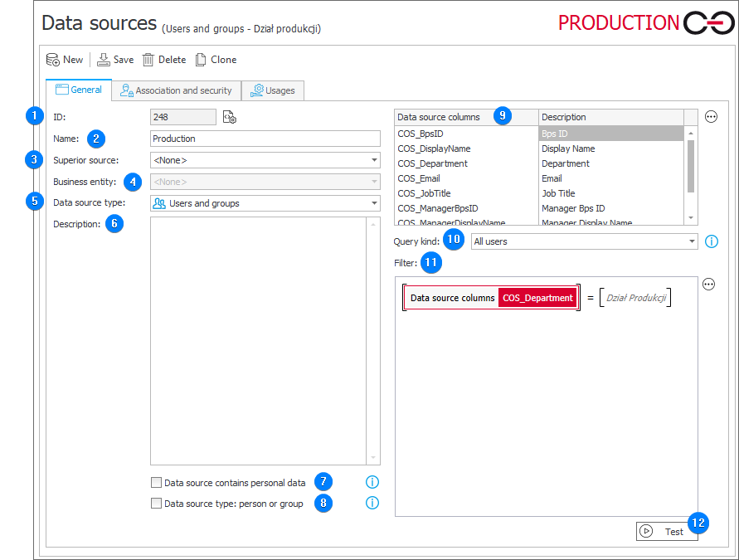The image size is (739, 560).
Task: Toggle Data source contains personal data checkbox
Action: (156, 482)
